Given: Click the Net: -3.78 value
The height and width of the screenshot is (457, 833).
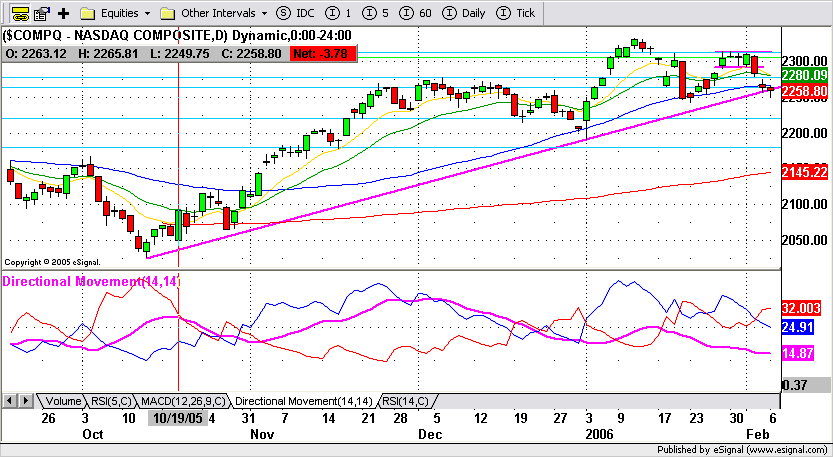Looking at the screenshot, I should coord(322,54).
